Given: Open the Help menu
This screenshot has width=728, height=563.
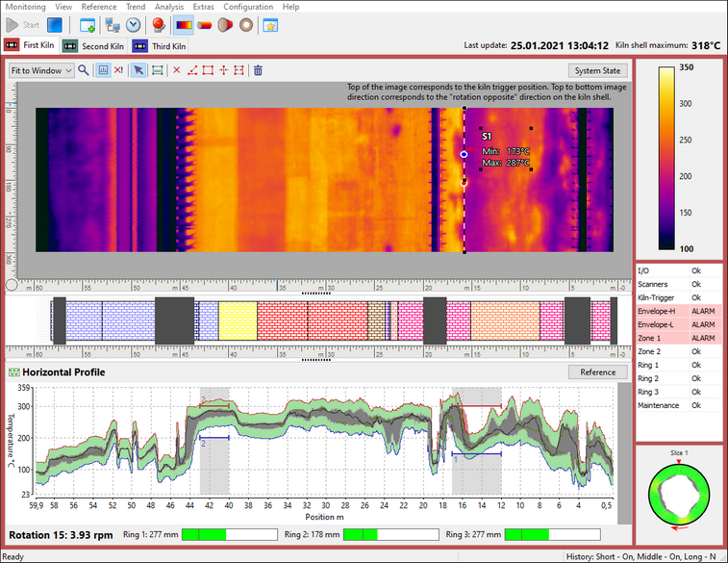Looking at the screenshot, I should pyautogui.click(x=291, y=7).
